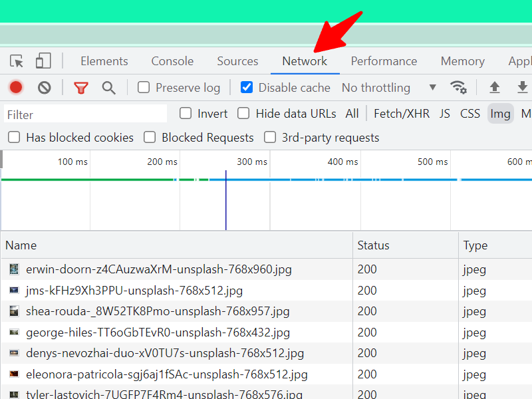
Task: Tick the Invert filter checkbox
Action: click(x=186, y=113)
